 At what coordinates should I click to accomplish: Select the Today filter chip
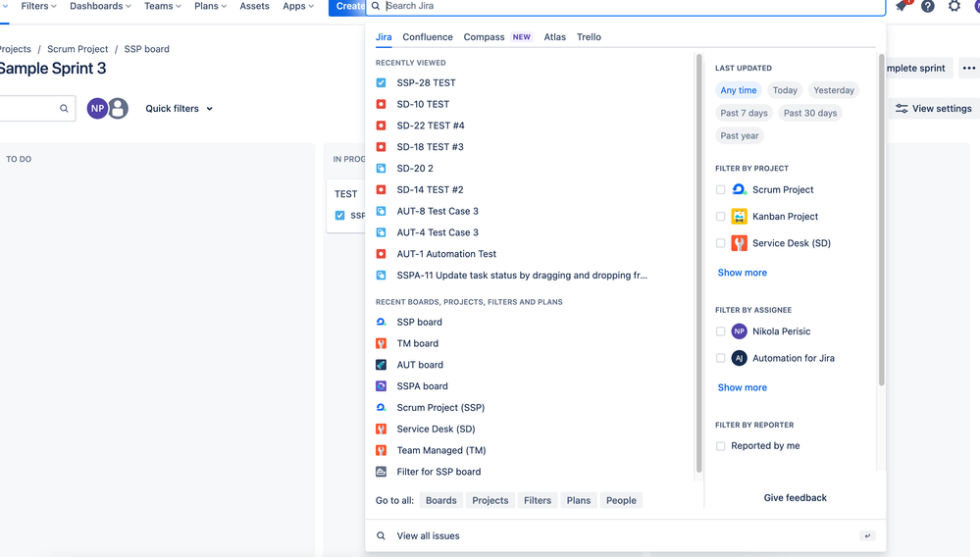click(x=785, y=90)
